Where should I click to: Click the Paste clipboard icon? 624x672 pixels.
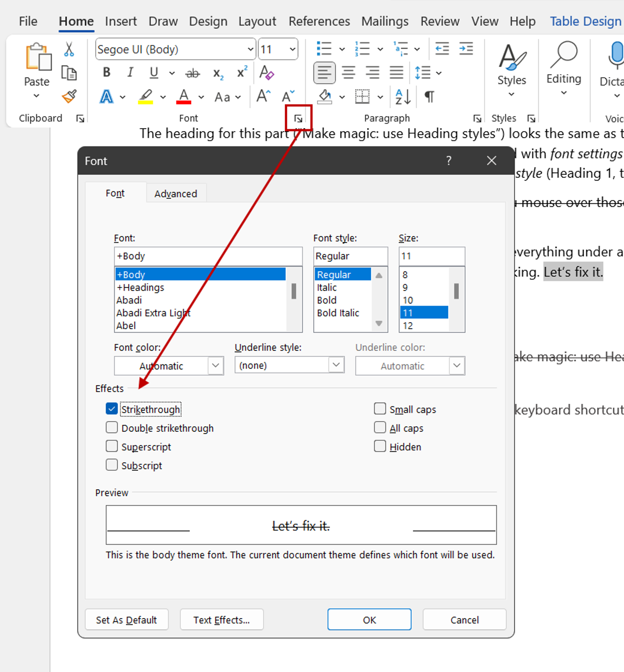click(x=38, y=57)
